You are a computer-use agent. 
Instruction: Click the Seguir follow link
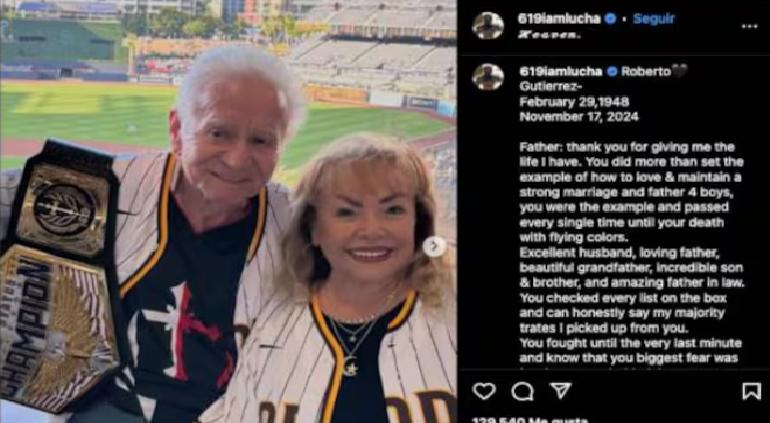pyautogui.click(x=654, y=19)
